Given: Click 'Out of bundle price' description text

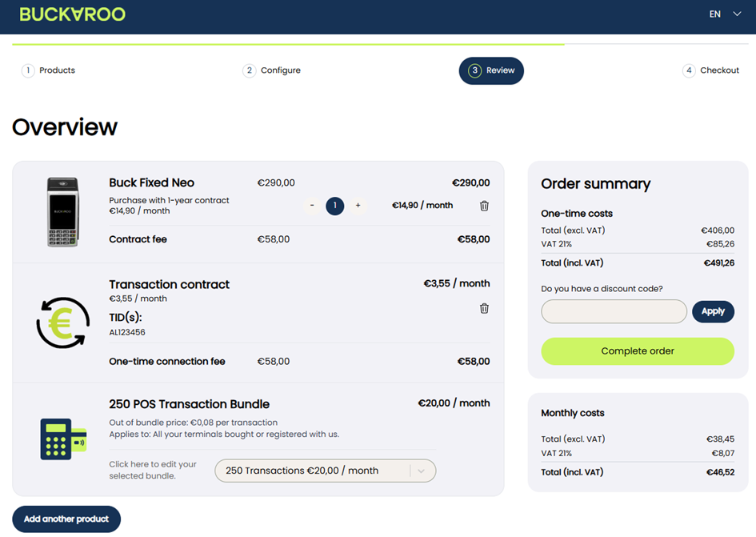Looking at the screenshot, I should [194, 423].
